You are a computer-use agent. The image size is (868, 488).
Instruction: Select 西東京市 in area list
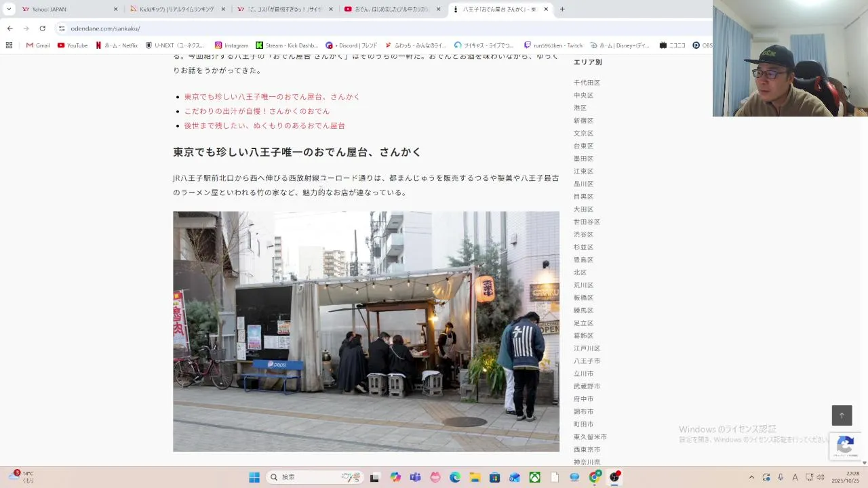click(587, 449)
